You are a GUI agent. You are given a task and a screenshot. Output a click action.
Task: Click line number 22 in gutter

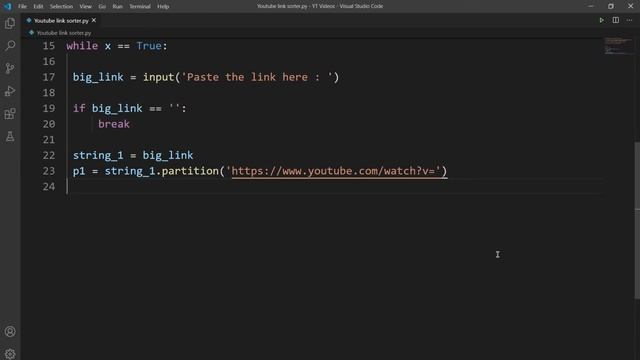[49, 156]
